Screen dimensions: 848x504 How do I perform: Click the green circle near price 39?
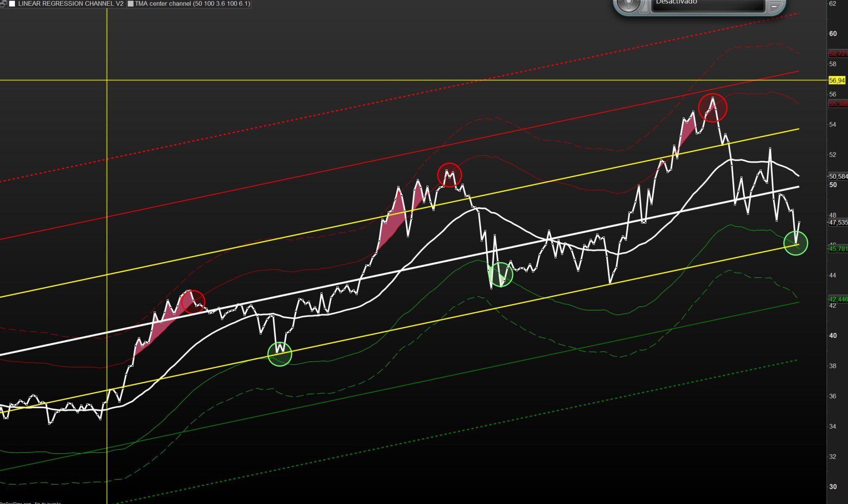click(x=280, y=354)
